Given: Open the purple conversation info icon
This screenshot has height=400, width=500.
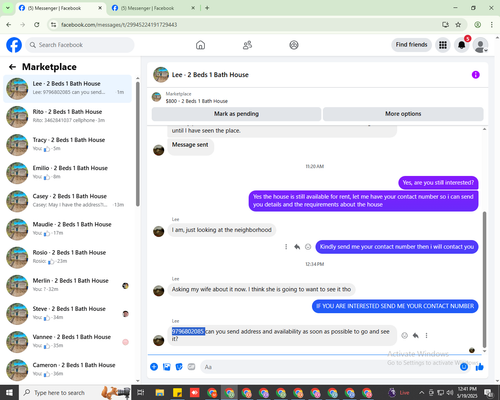Looking at the screenshot, I should tap(475, 75).
